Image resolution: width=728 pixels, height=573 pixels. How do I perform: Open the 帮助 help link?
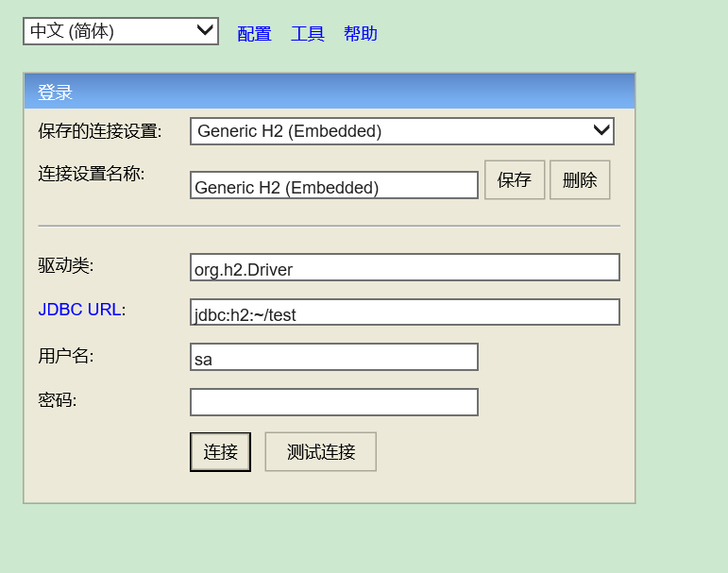pos(361,34)
